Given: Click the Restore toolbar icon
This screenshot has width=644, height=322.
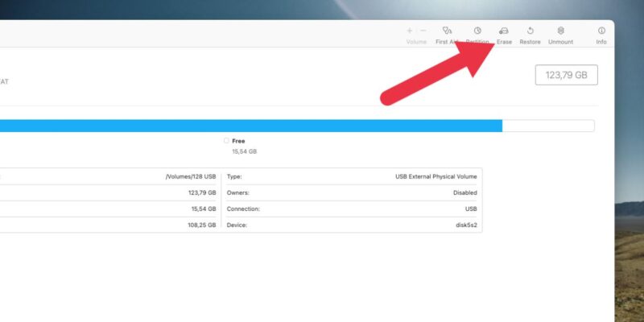Looking at the screenshot, I should pyautogui.click(x=530, y=31).
